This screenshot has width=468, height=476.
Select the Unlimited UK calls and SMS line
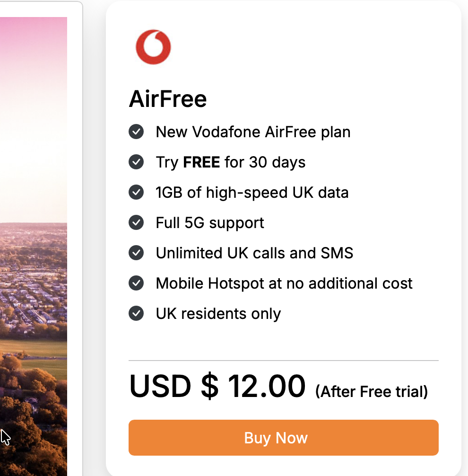pyautogui.click(x=254, y=253)
